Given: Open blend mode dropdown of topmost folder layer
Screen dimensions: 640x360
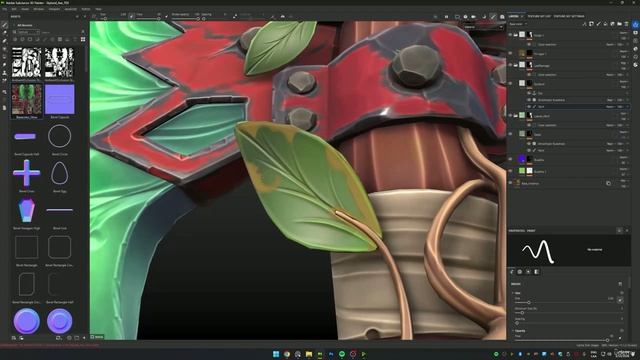Looking at the screenshot, I should pos(624,33).
